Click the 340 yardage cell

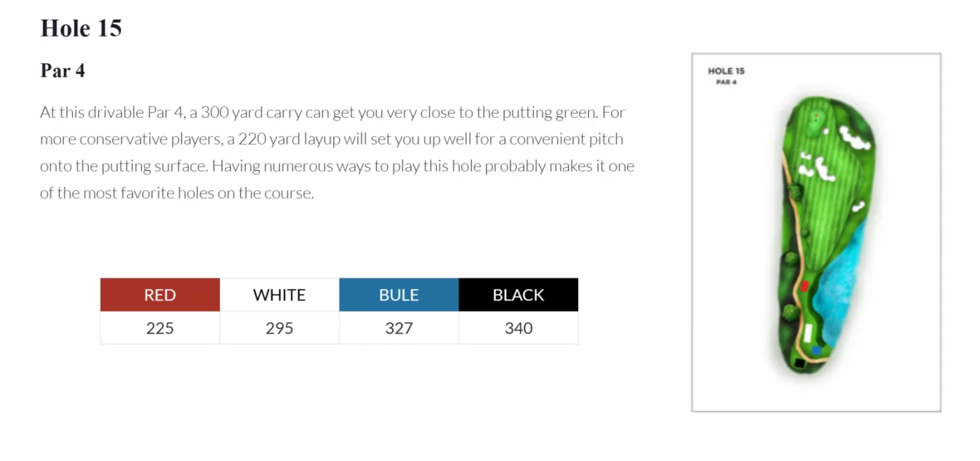(x=518, y=328)
